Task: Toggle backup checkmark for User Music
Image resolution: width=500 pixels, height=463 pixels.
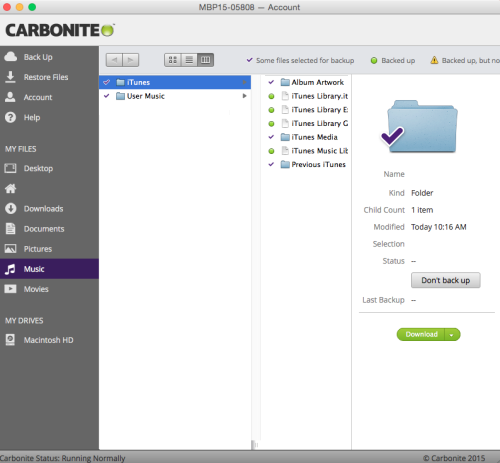Action: pyautogui.click(x=107, y=96)
